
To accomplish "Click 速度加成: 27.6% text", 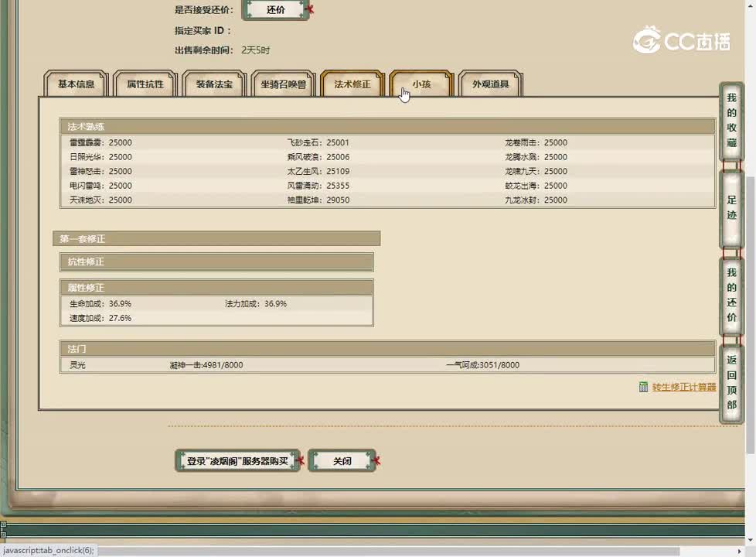I will 100,318.
